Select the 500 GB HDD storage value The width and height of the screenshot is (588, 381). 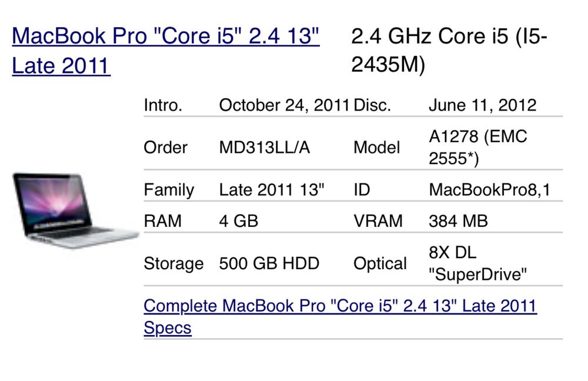[x=269, y=263]
